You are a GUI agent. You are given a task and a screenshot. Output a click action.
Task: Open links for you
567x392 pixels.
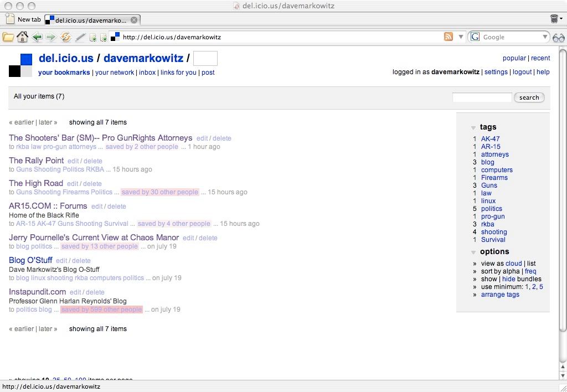click(x=178, y=73)
